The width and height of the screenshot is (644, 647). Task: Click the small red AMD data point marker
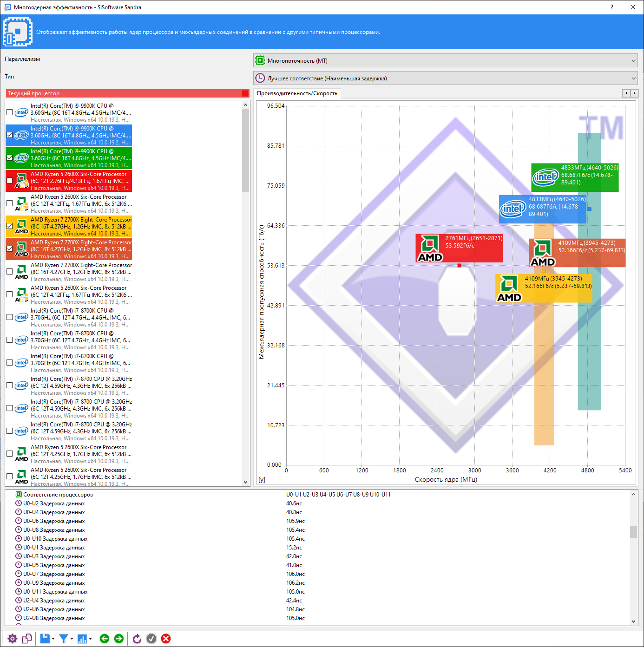459,266
